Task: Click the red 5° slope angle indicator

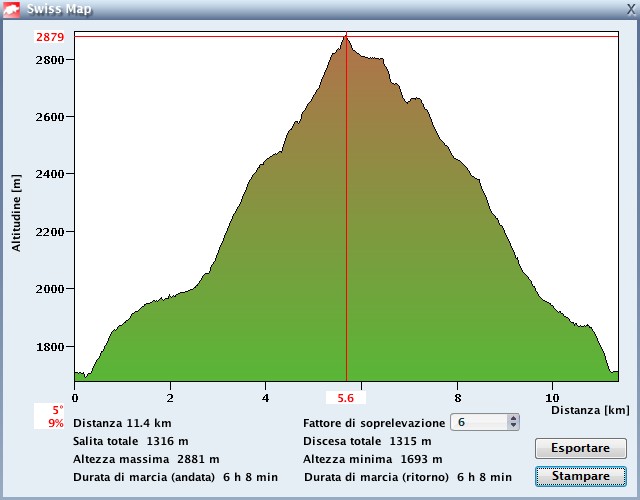Action: tap(57, 410)
